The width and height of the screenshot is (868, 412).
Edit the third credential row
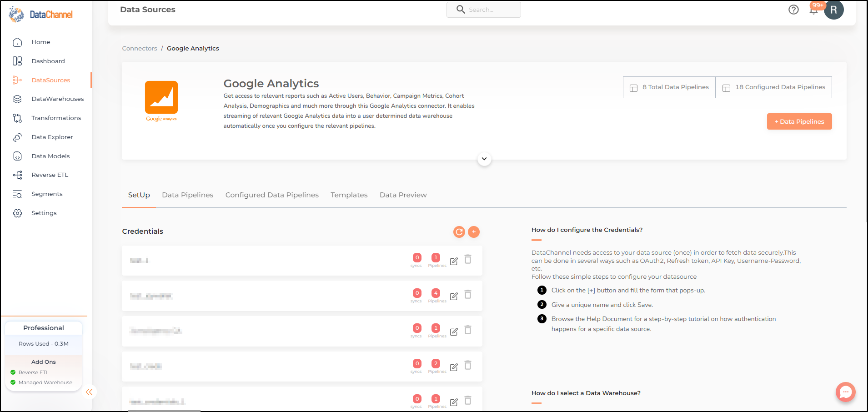pos(454,332)
